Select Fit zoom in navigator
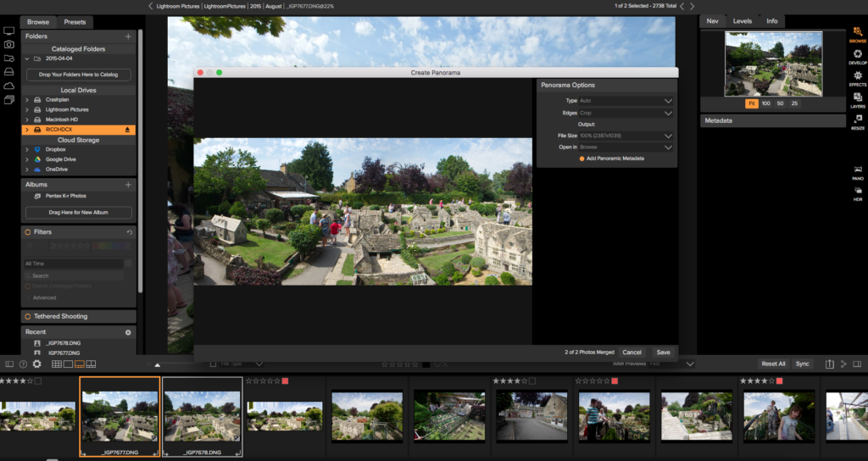This screenshot has height=461, width=868. (x=752, y=103)
